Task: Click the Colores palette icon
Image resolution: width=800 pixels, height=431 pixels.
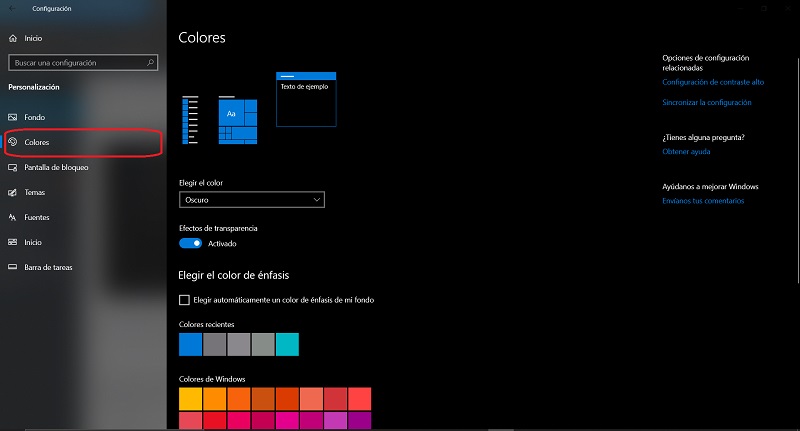Action: coord(13,142)
